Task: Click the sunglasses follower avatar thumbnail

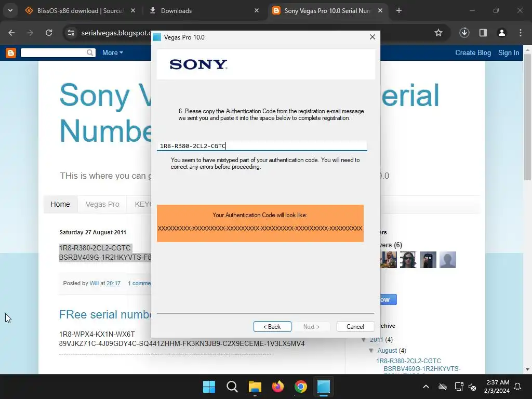Action: (x=408, y=260)
